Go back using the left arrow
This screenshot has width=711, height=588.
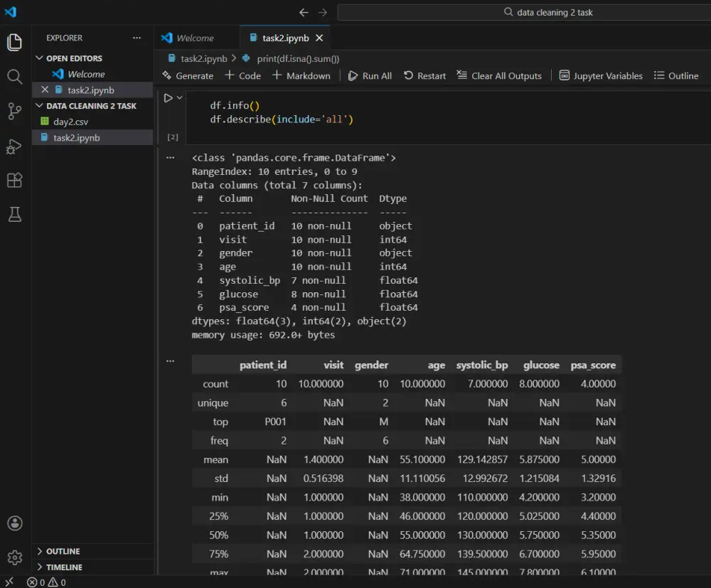(x=304, y=12)
